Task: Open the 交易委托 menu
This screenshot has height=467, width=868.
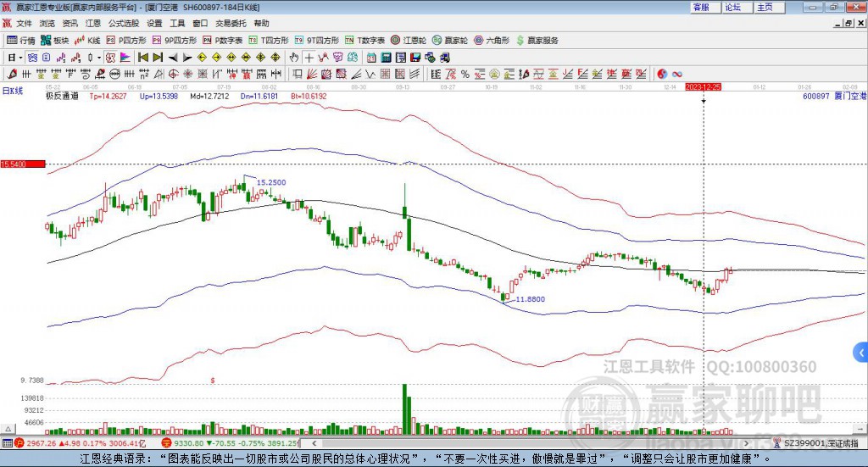Action: click(x=231, y=23)
